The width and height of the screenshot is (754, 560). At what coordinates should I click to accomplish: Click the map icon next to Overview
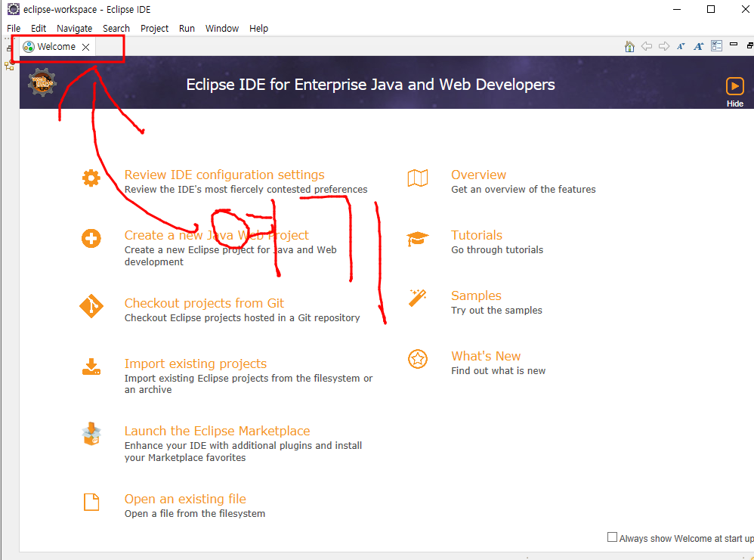tap(417, 178)
